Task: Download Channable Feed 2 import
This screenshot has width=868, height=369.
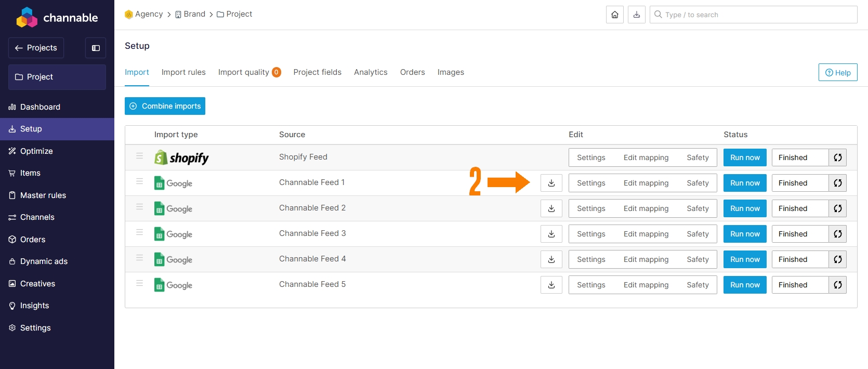Action: coord(551,208)
